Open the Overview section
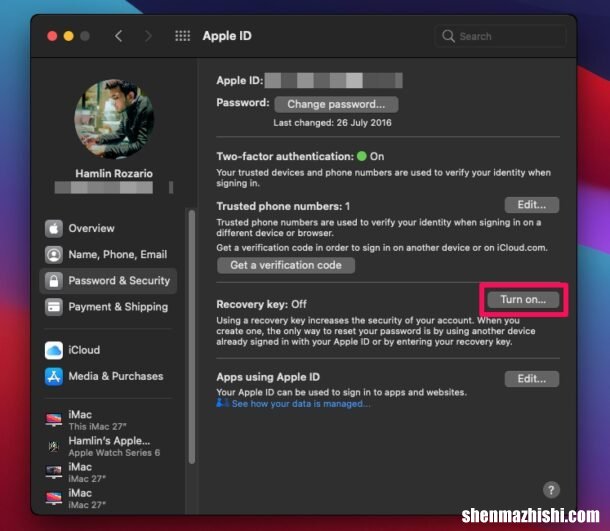This screenshot has width=610, height=531. [x=108, y=228]
